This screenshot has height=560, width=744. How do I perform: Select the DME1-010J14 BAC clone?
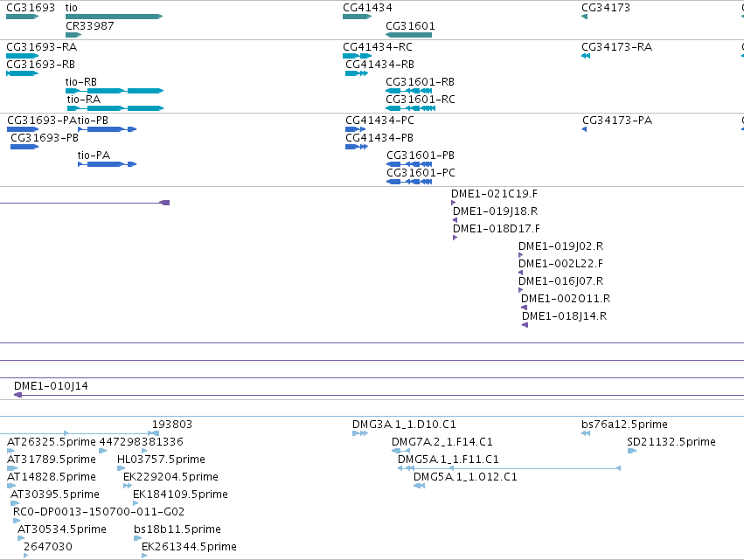(x=379, y=395)
